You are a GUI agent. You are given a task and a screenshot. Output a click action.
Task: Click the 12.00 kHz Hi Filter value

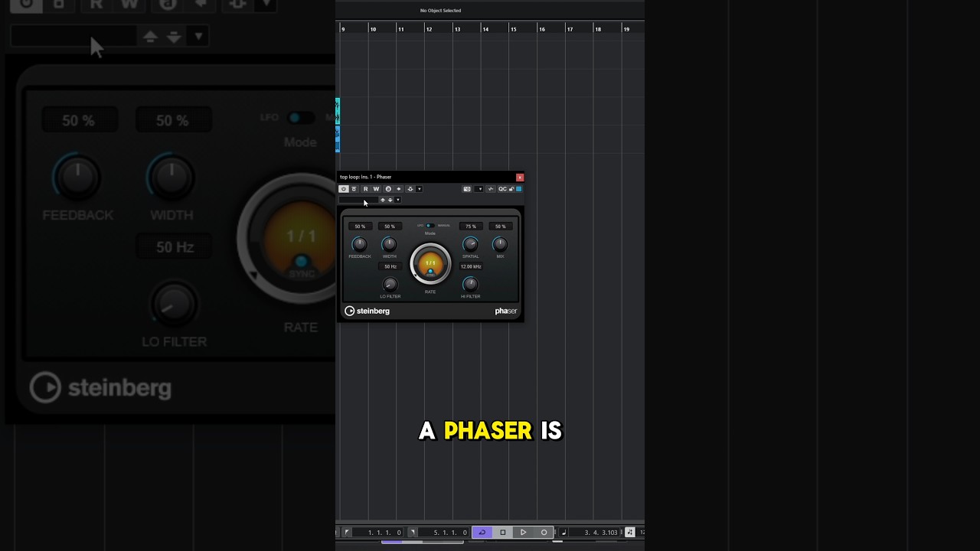tap(470, 266)
